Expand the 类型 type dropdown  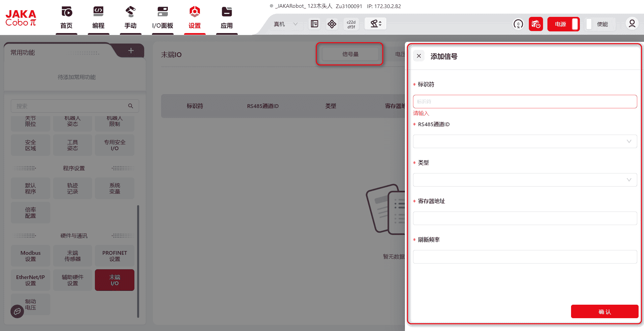click(x=524, y=180)
